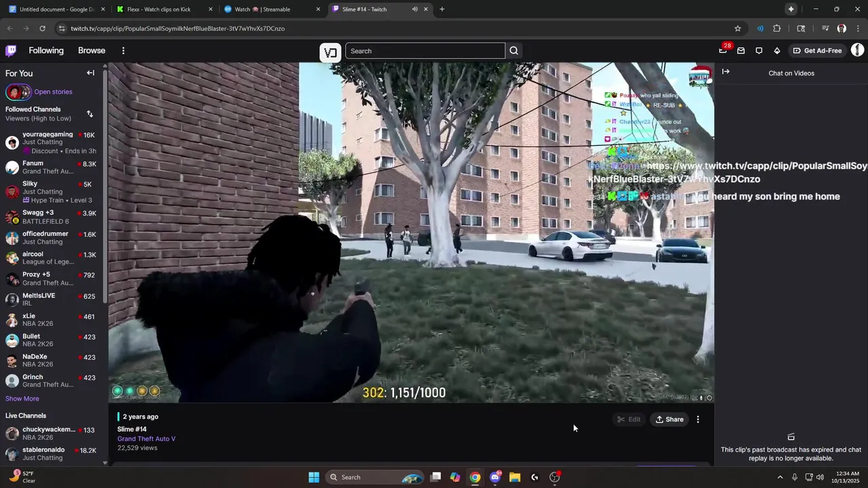Open the Twitch user profile avatar
The image size is (868, 488).
[x=857, y=50]
